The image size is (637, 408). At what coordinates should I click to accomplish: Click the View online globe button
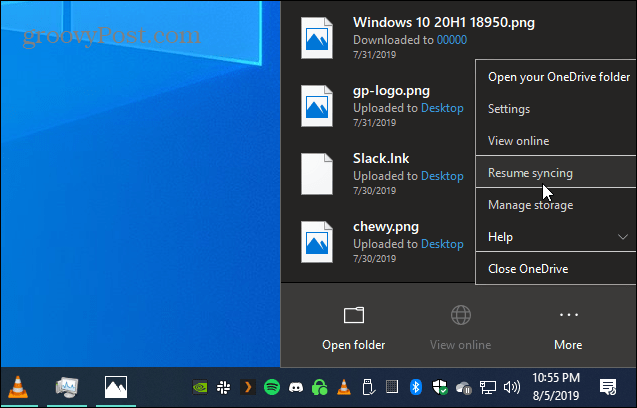coord(460,328)
